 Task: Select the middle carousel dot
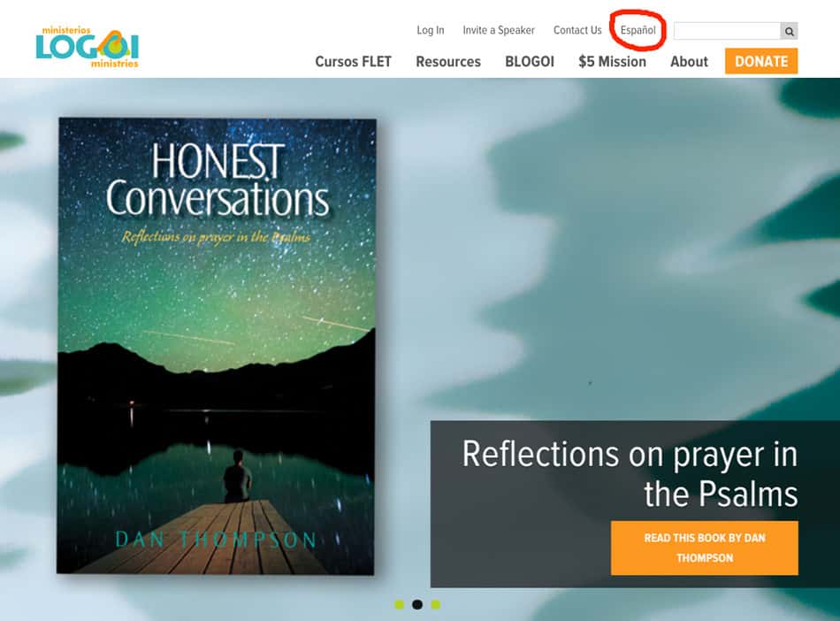click(417, 604)
